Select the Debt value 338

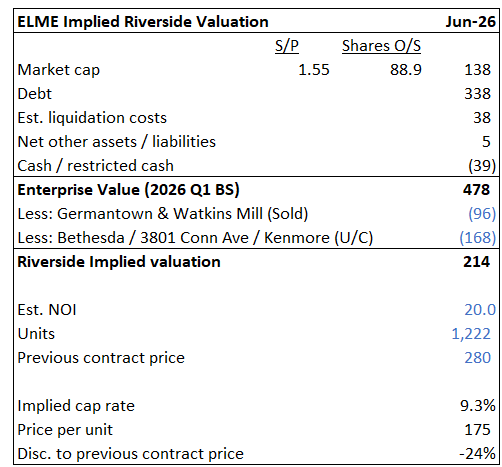click(477, 94)
